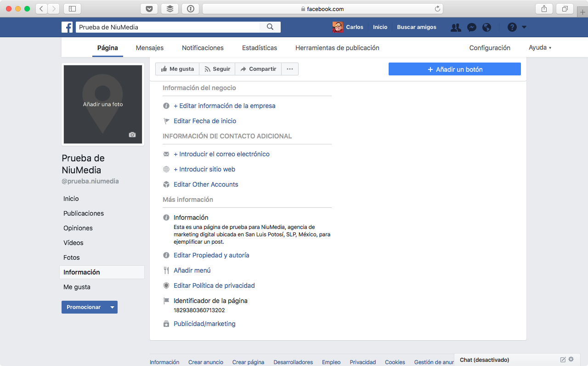The height and width of the screenshot is (366, 588).
Task: Click the Compartir button
Action: coord(258,69)
